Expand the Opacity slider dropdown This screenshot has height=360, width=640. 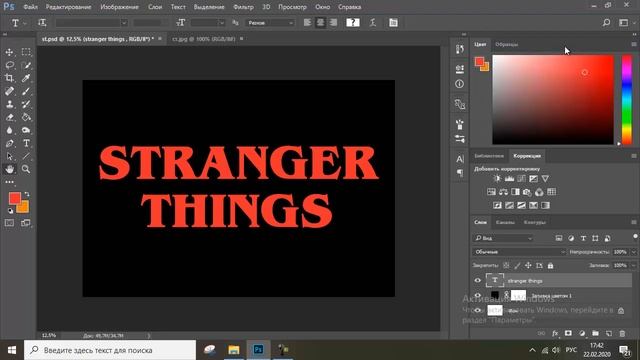[x=634, y=252]
